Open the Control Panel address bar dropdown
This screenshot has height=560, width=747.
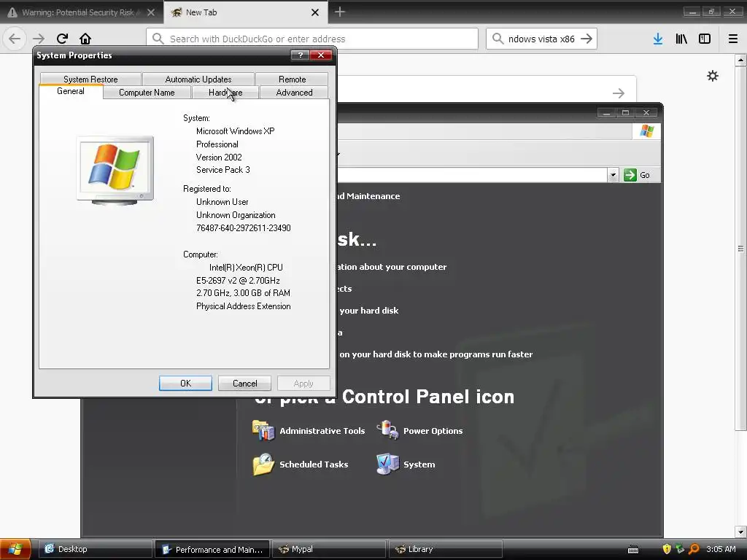point(613,175)
